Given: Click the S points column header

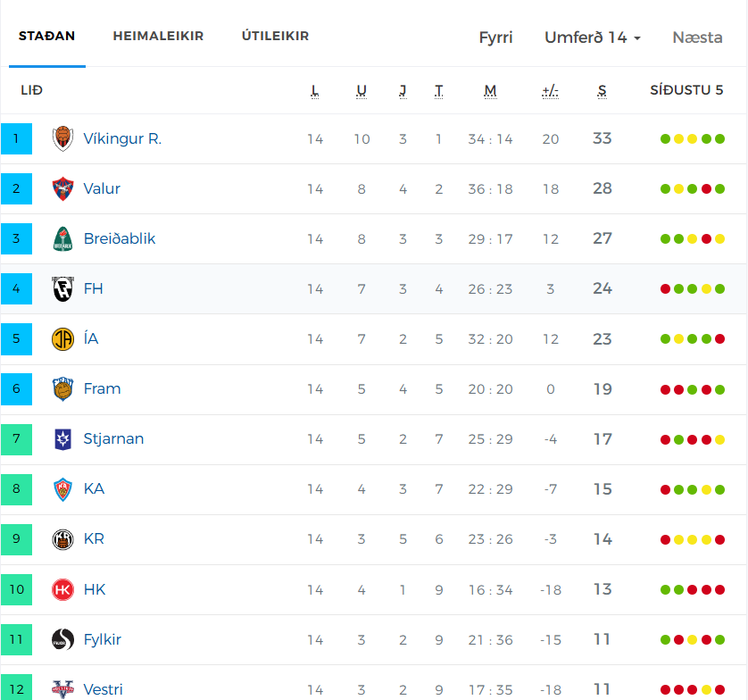Looking at the screenshot, I should pyautogui.click(x=602, y=91).
